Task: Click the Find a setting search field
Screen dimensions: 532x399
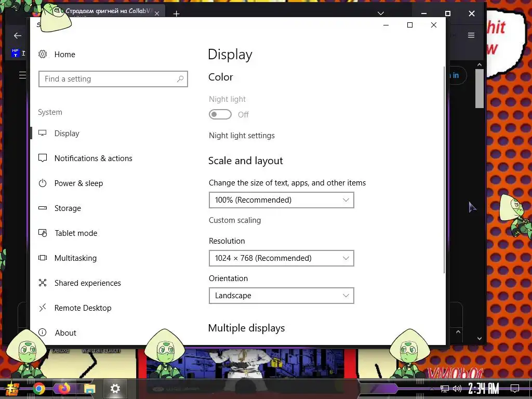Action: [113, 79]
